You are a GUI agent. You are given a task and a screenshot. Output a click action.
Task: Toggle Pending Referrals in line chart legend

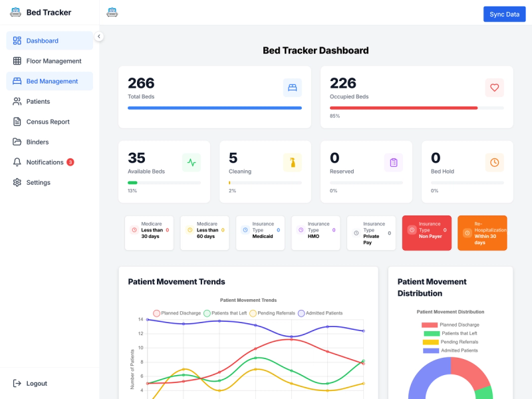[x=273, y=313]
